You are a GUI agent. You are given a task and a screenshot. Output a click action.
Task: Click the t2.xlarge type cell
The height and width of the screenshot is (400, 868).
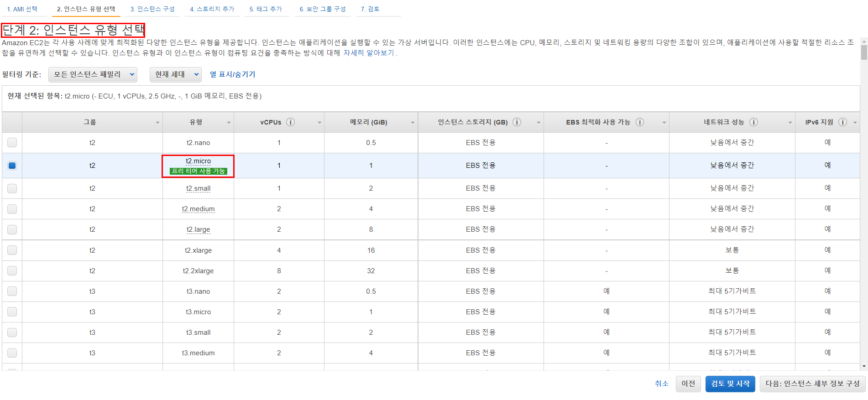pyautogui.click(x=198, y=250)
